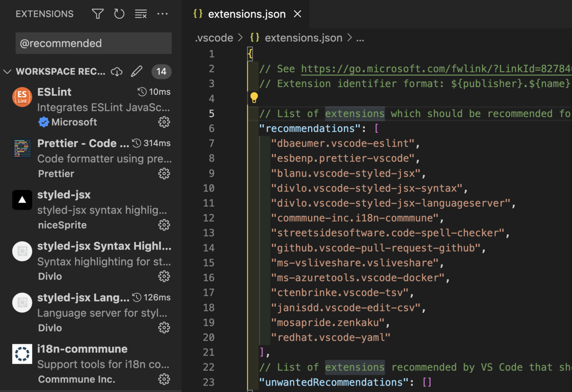Click "streetsidesoftware.code-spell-checker" string
Image resolution: width=572 pixels, height=392 pixels.
(388, 233)
